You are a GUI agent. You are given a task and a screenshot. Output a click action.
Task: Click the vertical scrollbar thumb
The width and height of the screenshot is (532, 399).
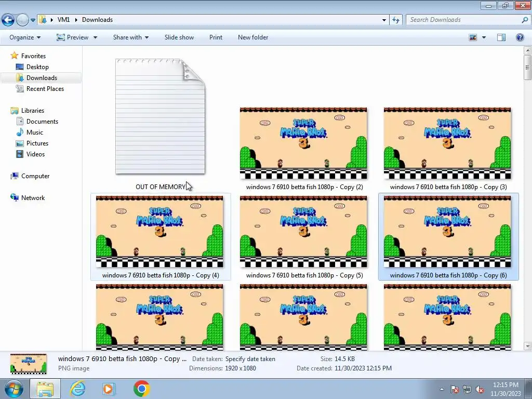click(527, 68)
